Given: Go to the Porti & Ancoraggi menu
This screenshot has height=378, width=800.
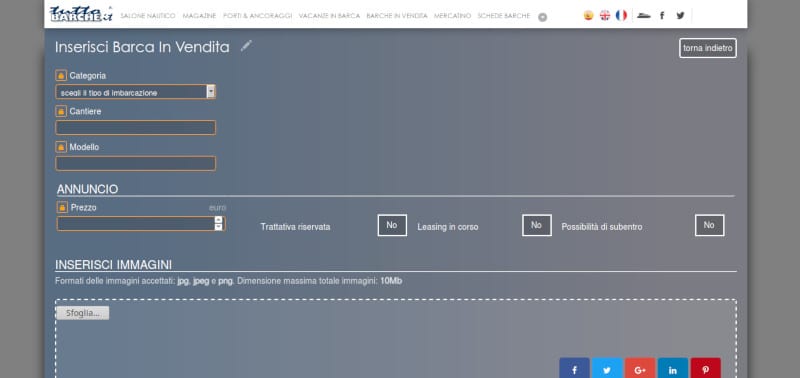Looking at the screenshot, I should click(x=257, y=16).
